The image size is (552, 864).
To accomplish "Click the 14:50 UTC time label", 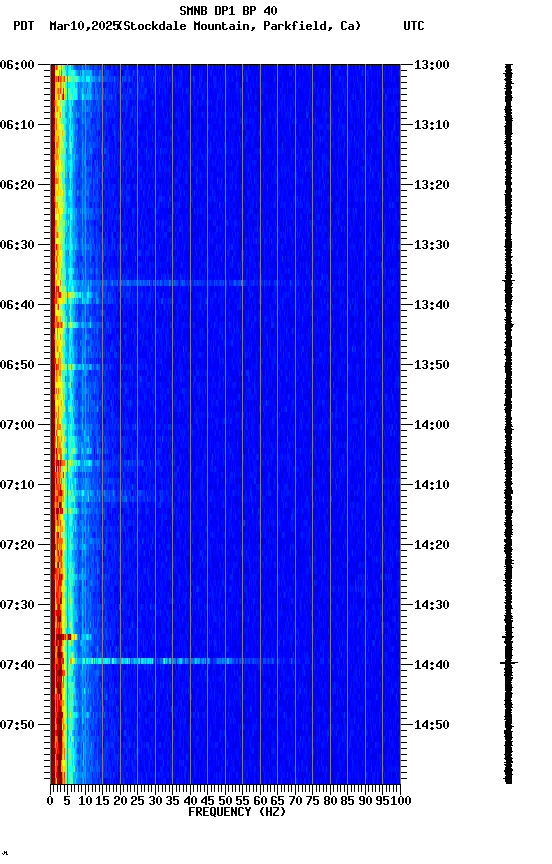I will (432, 725).
